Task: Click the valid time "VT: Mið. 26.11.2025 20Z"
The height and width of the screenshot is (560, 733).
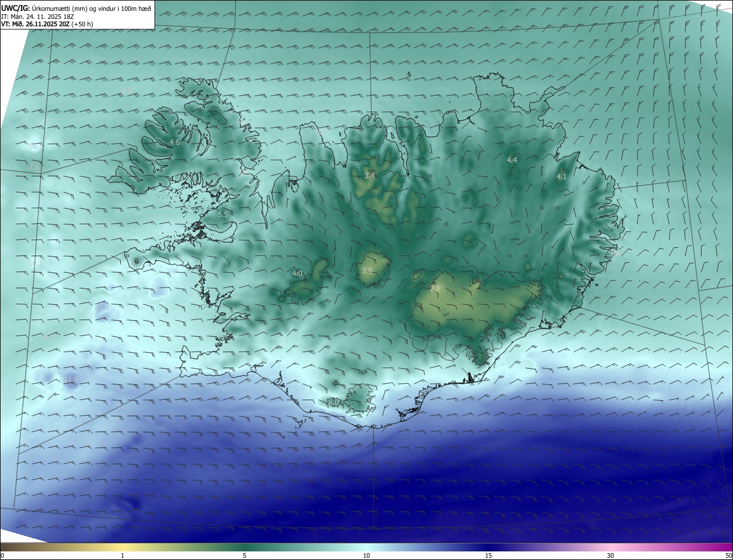Action: coord(37,24)
